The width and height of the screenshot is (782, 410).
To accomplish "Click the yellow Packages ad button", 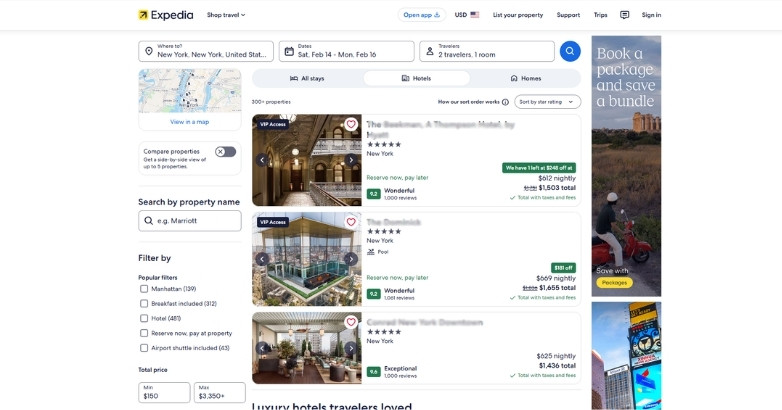I will [x=614, y=282].
